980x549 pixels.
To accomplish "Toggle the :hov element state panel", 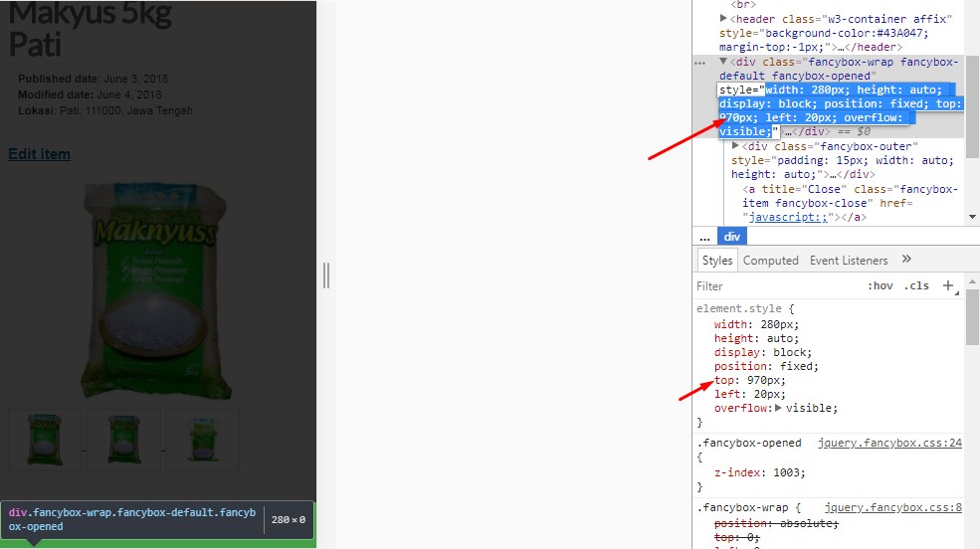I will [x=880, y=286].
